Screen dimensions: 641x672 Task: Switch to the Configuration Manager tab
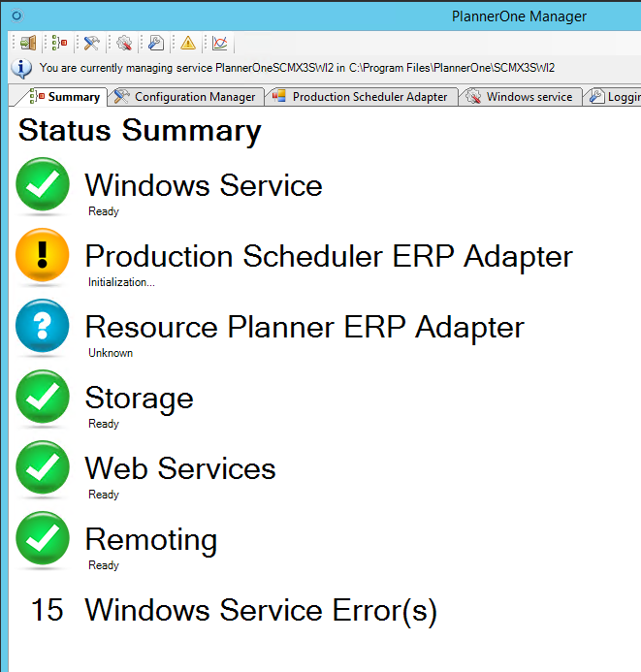pyautogui.click(x=185, y=97)
